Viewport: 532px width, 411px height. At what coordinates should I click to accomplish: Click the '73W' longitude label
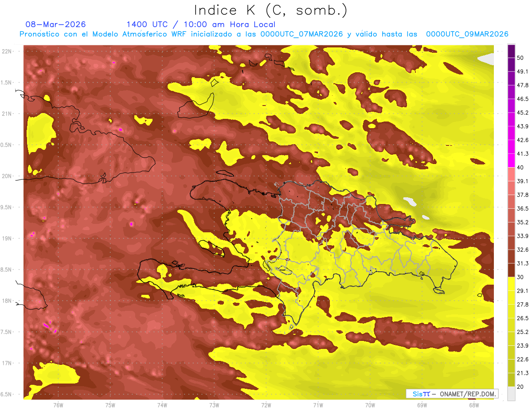tap(214, 405)
